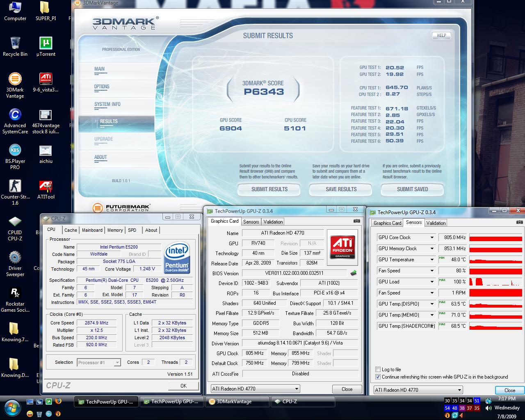This screenshot has width=525, height=420.
Task: Switch to 3DMarkVantage taskbar button
Action: [237, 402]
